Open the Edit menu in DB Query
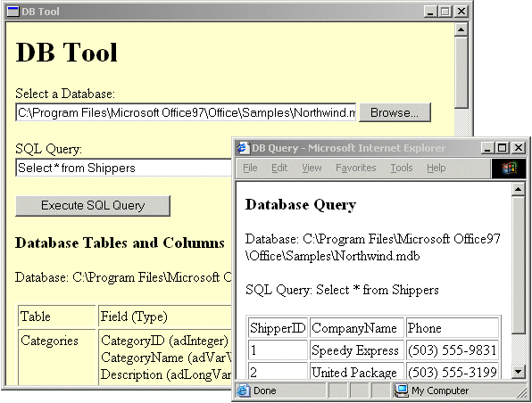Image resolution: width=532 pixels, height=403 pixels. point(279,168)
